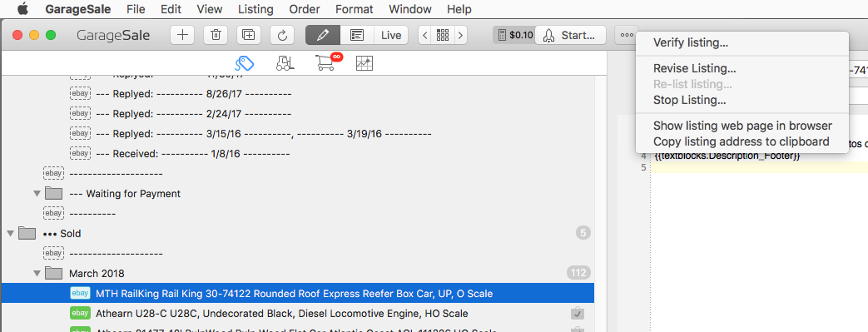The width and height of the screenshot is (868, 332).
Task: Click sold checkmark badge on Athearn U28-C row
Action: 578,314
